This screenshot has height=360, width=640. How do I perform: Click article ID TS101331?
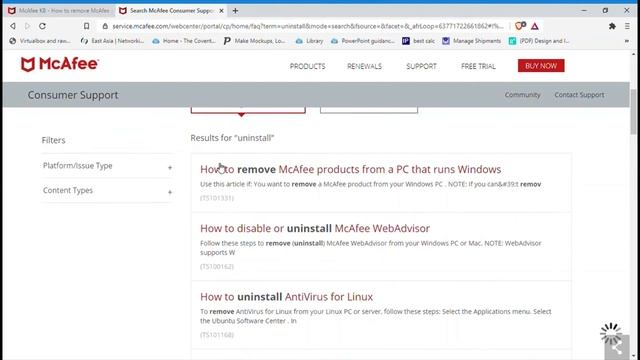click(217, 198)
